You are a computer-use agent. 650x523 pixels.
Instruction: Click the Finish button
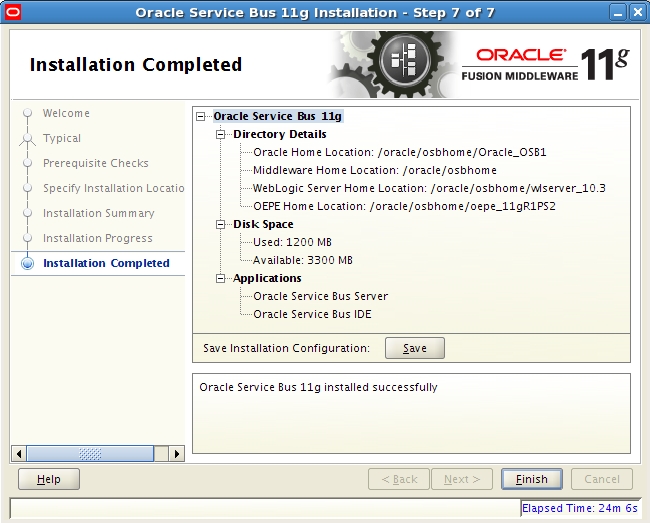tap(531, 479)
